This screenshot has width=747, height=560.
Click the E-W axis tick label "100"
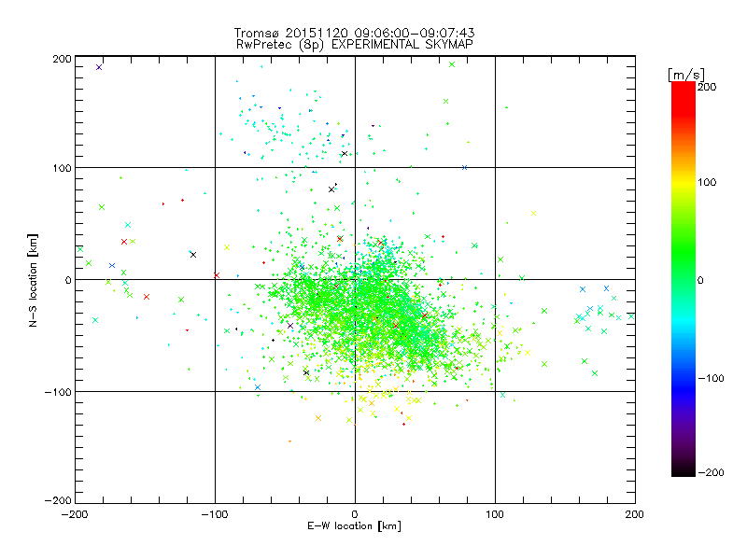click(x=495, y=514)
